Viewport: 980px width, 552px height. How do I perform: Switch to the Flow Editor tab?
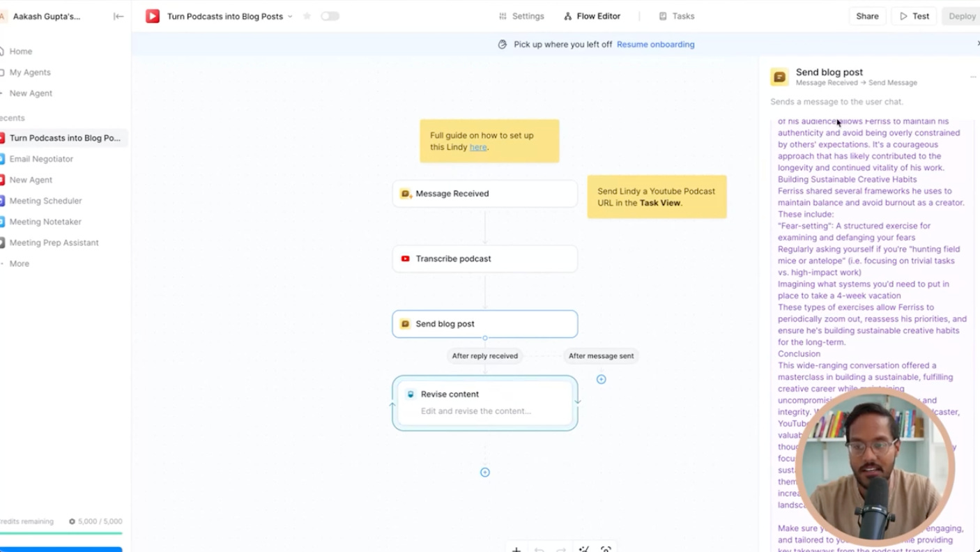point(592,16)
